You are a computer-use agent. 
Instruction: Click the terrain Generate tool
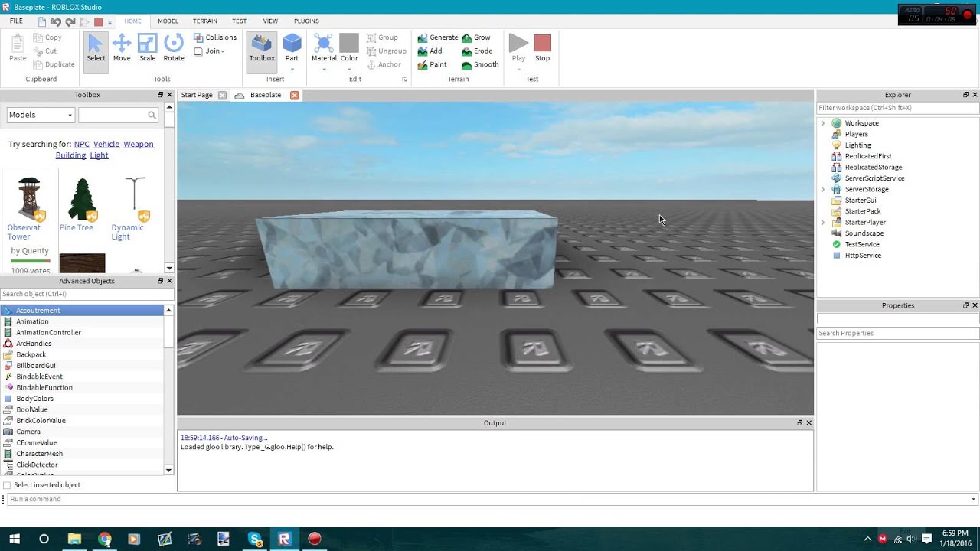point(437,37)
